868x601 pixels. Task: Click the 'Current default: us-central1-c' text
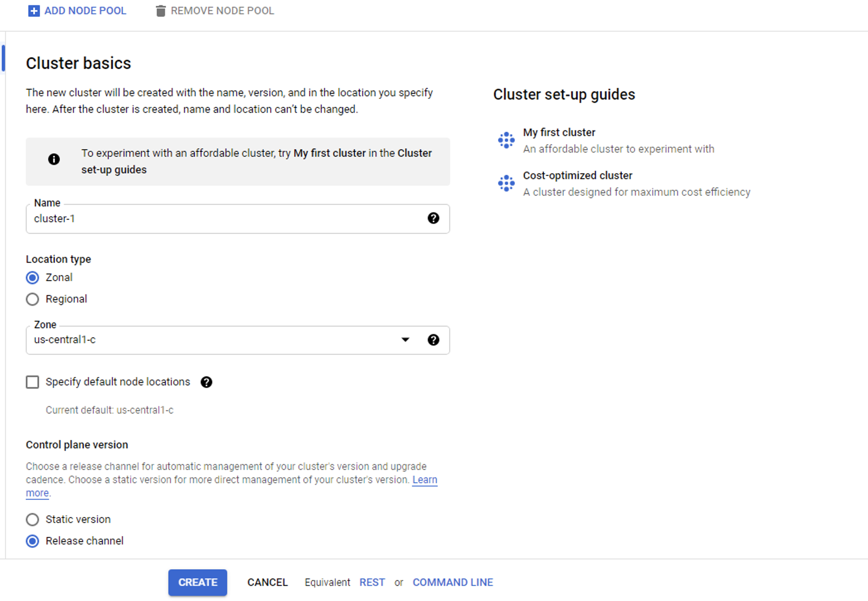[x=109, y=410]
